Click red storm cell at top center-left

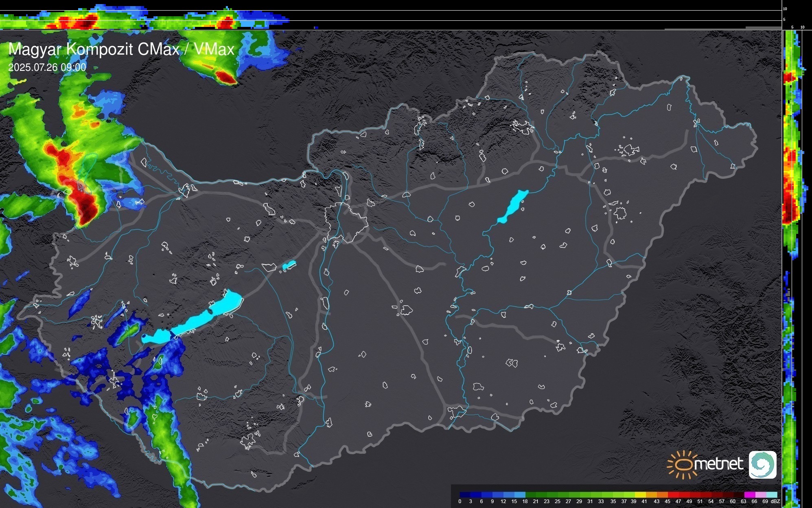225,77
